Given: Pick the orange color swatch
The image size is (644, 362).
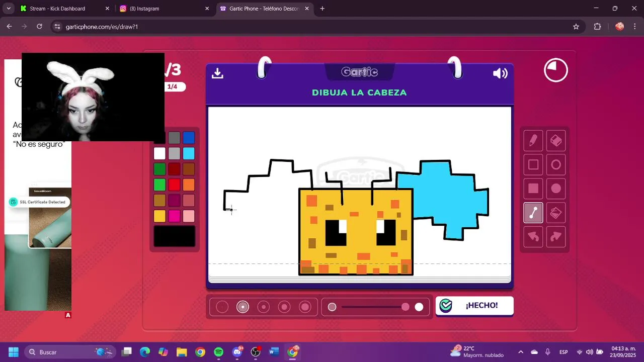Looking at the screenshot, I should 189,185.
